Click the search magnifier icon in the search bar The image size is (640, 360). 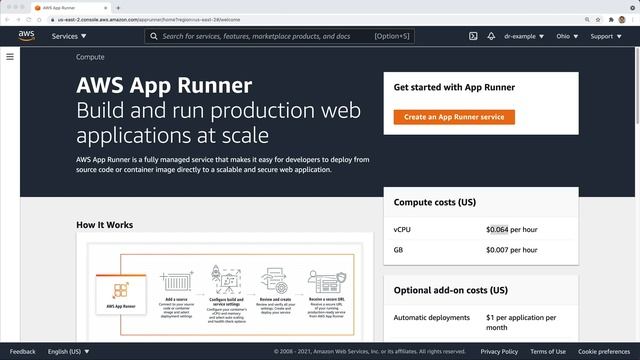click(153, 36)
